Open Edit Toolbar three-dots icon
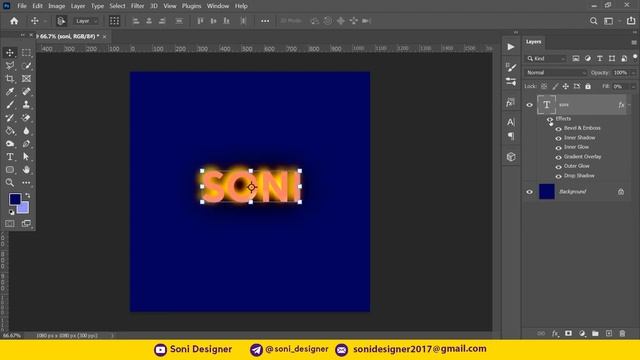 [26, 183]
